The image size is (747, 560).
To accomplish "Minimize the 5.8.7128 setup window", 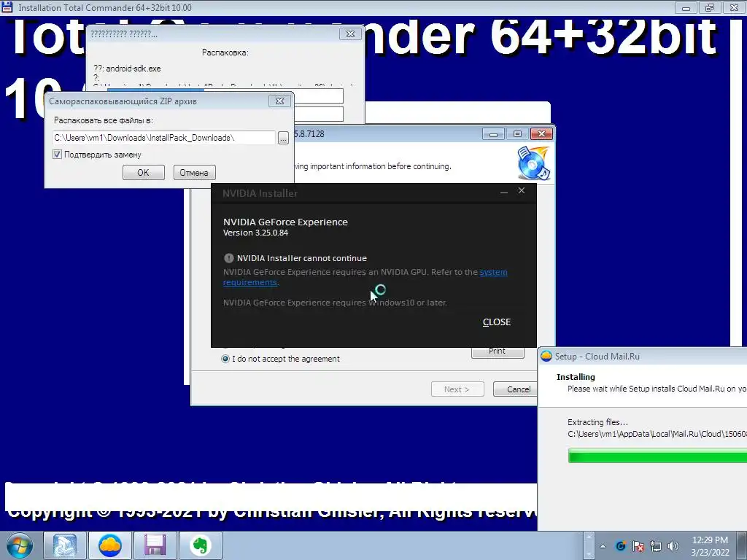I will [x=494, y=134].
